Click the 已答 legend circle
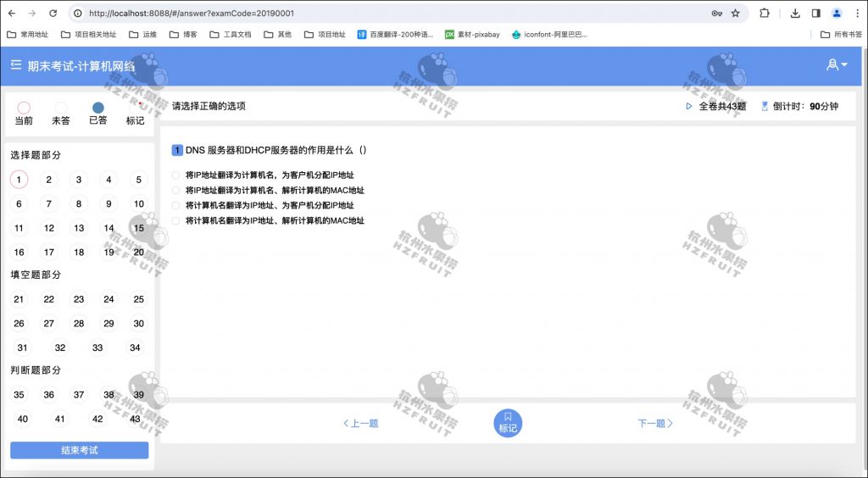The height and width of the screenshot is (478, 868). (x=98, y=108)
